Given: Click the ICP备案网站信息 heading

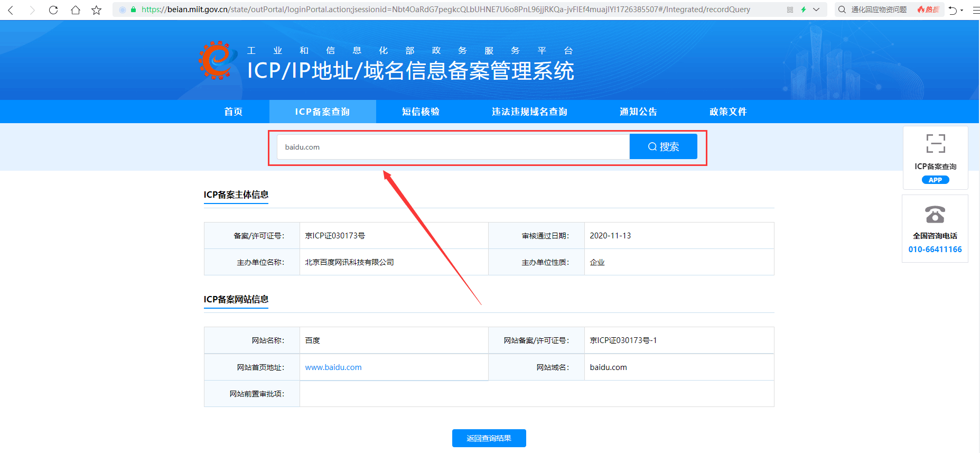Looking at the screenshot, I should (x=236, y=299).
